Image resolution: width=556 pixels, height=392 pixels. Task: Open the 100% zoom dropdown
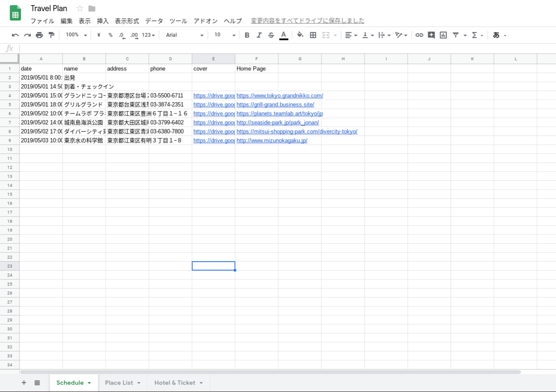(74, 35)
